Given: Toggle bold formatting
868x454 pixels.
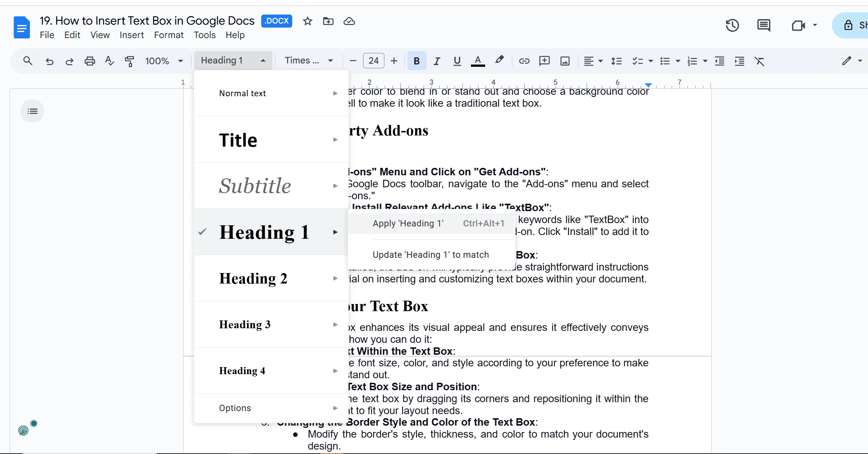Looking at the screenshot, I should click(417, 61).
